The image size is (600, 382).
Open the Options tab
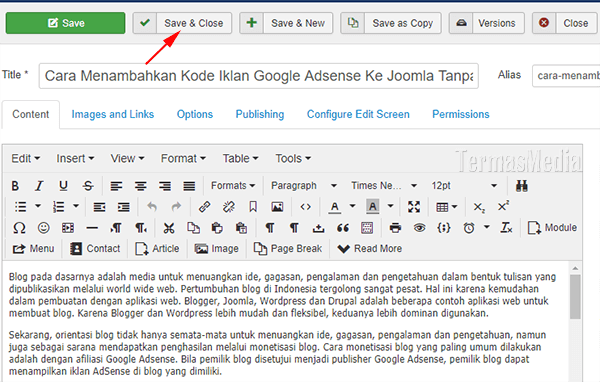point(195,114)
